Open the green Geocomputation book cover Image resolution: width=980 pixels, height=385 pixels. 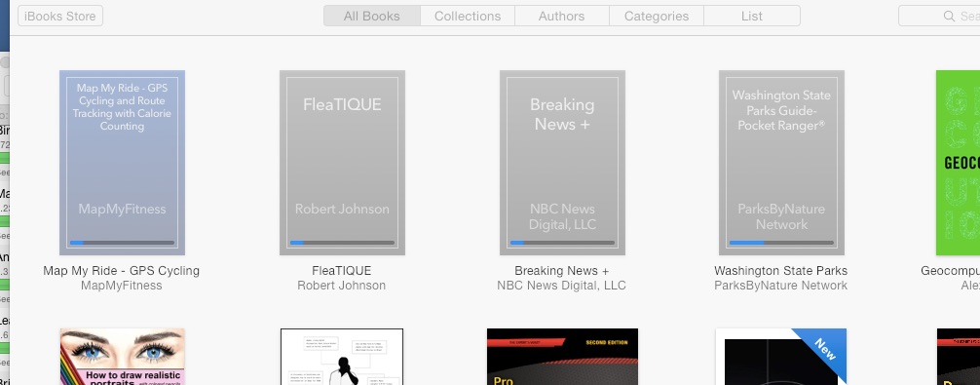(x=959, y=163)
